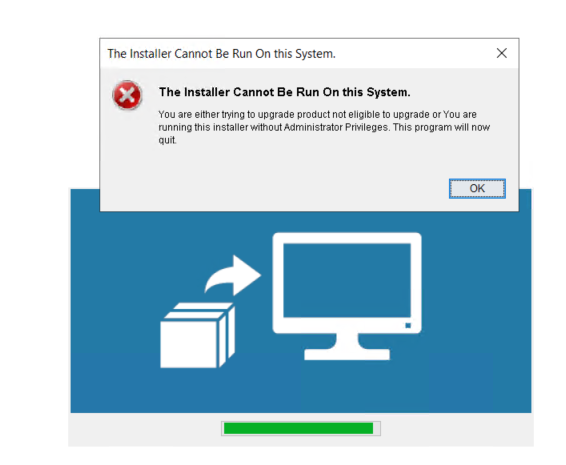Click the gray footer strip beside progress bar
Image resolution: width=566 pixels, height=465 pixels.
point(144,429)
